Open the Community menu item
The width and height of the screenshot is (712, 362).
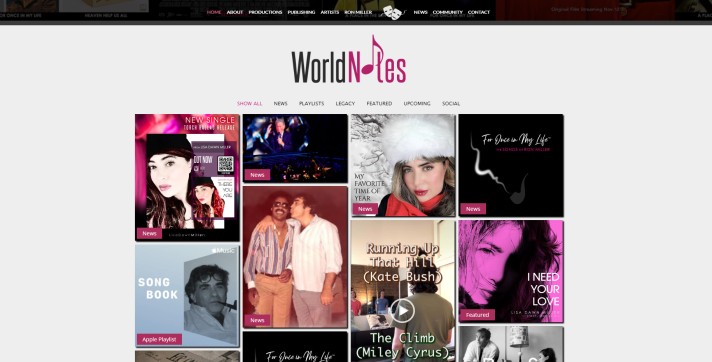(447, 12)
